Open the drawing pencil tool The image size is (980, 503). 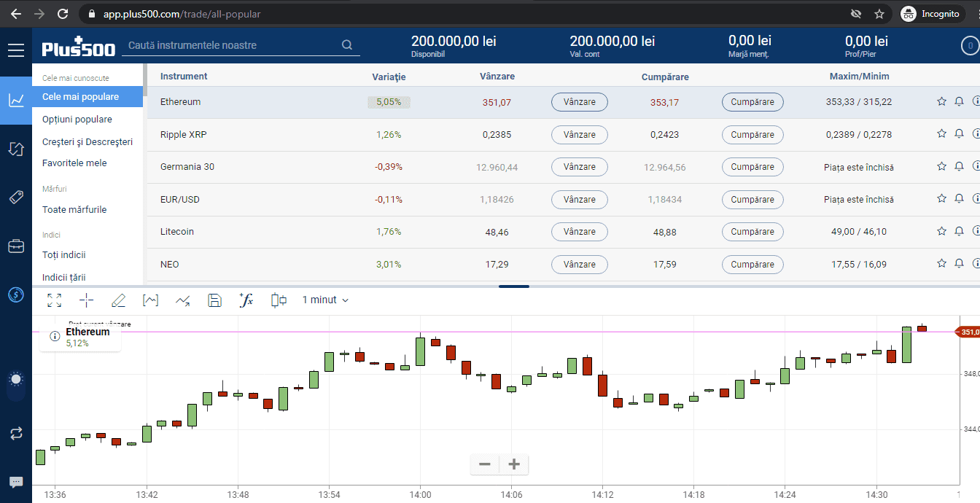[x=118, y=300]
